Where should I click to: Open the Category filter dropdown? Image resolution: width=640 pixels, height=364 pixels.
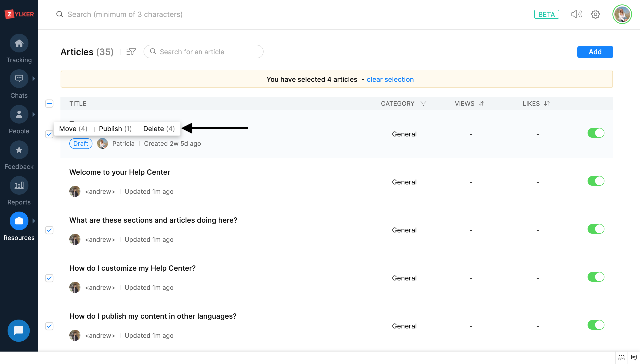(423, 104)
